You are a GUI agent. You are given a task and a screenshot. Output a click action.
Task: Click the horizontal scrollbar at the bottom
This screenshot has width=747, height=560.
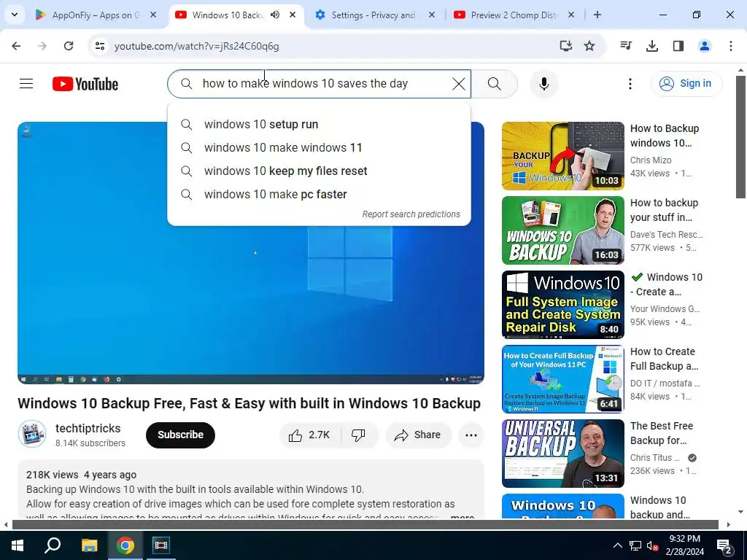tap(365, 525)
